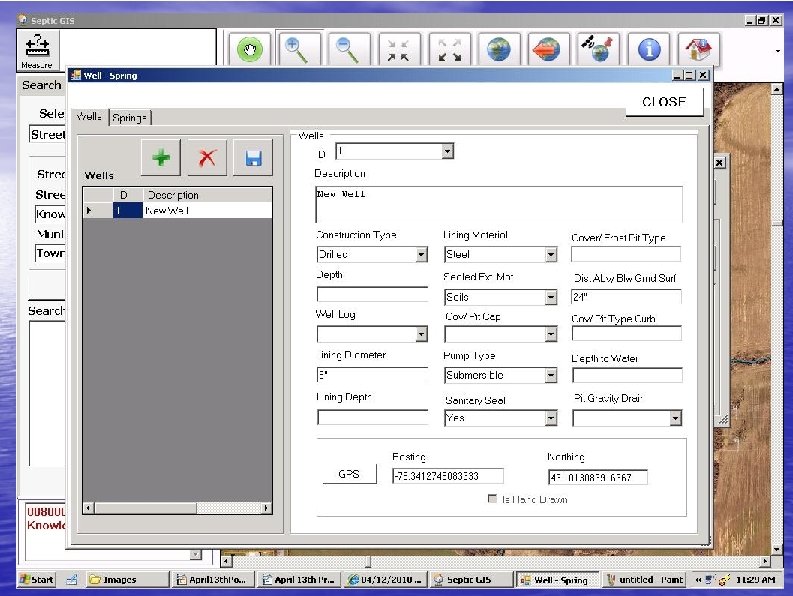Click the Description column header in wells grid
Screen dimensions: 793x596
207,195
